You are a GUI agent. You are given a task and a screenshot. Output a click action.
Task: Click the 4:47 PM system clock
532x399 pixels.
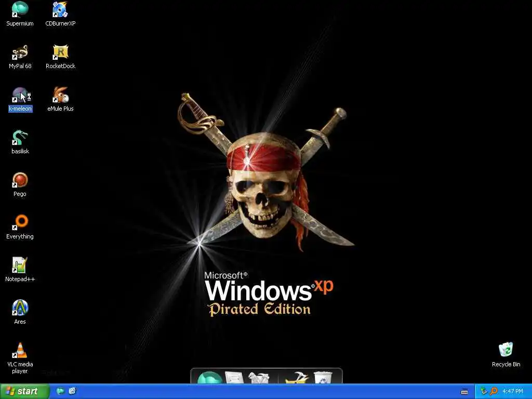click(513, 392)
